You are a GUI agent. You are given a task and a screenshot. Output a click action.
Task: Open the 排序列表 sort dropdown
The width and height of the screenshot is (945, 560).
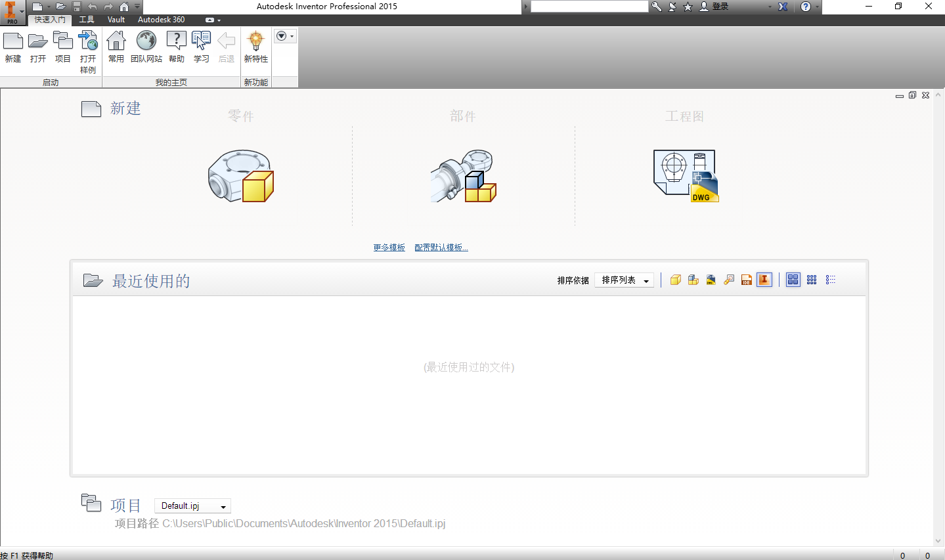(623, 280)
